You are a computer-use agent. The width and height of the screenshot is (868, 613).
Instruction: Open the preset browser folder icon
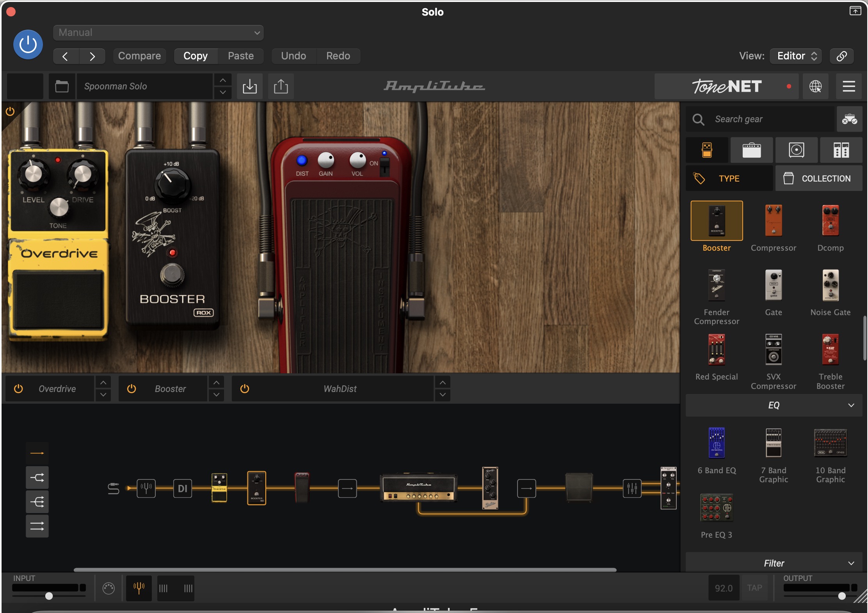[x=62, y=86]
